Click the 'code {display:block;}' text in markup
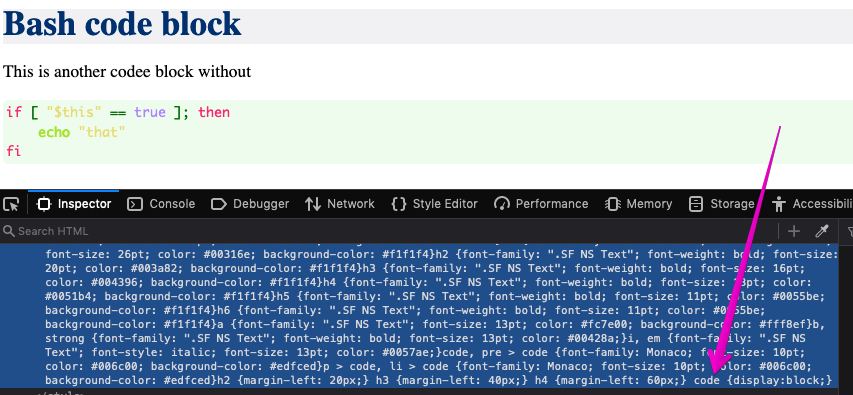853x395 pixels. click(x=763, y=379)
